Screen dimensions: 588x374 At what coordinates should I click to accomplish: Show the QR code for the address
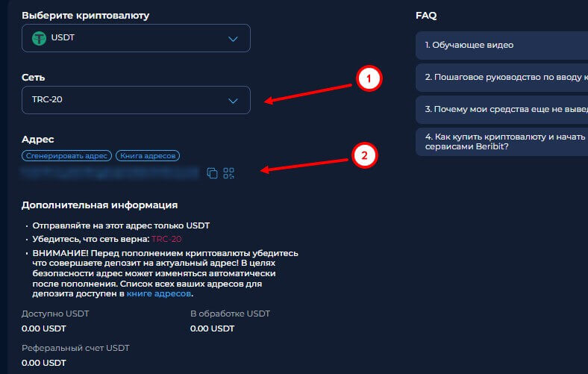click(x=228, y=173)
